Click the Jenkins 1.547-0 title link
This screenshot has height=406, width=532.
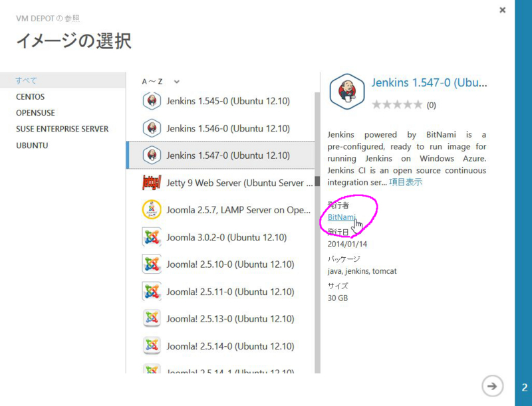429,82
